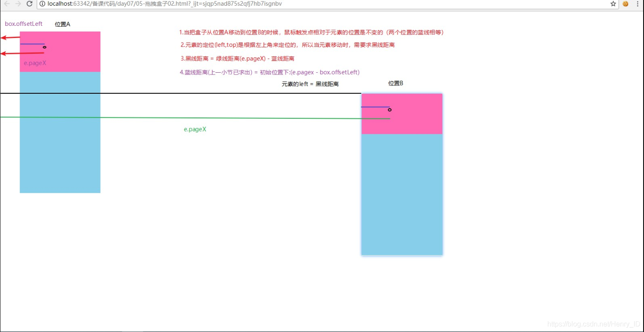Click the pink header of the box at 位置A
Image resolution: width=644 pixels, height=332 pixels.
(60, 52)
